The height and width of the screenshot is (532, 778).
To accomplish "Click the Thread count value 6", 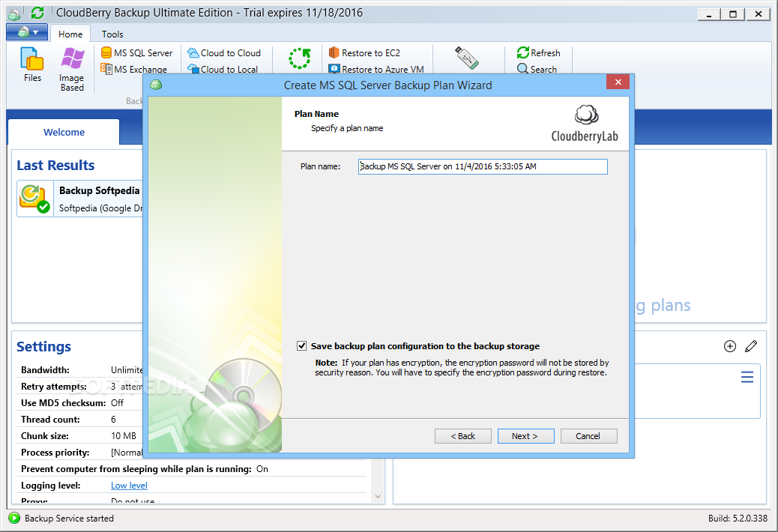I will (113, 420).
